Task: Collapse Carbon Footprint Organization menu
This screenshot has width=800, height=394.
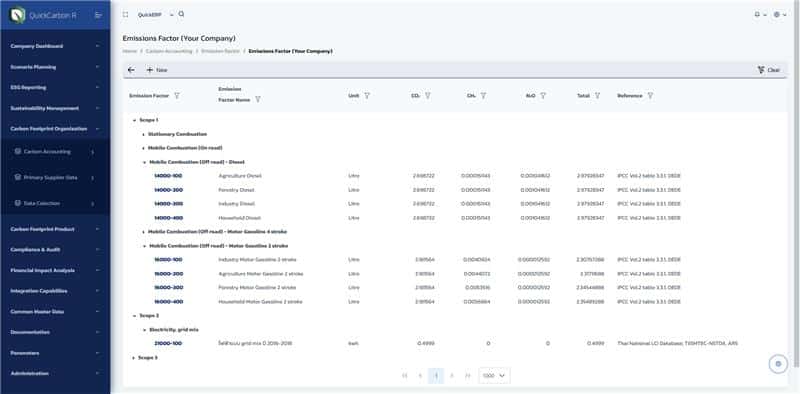Action: (55, 129)
